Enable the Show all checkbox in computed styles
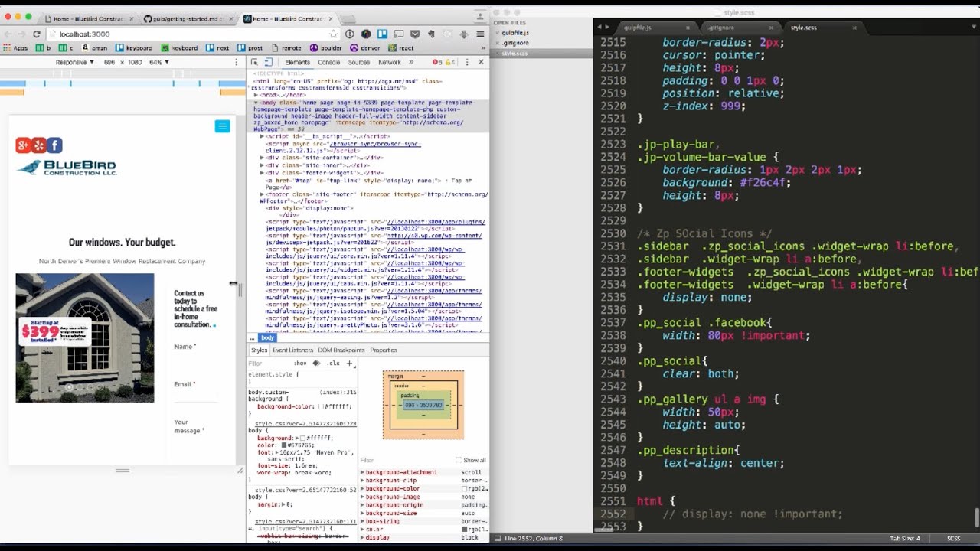Viewport: 980px width, 551px height. tap(459, 460)
